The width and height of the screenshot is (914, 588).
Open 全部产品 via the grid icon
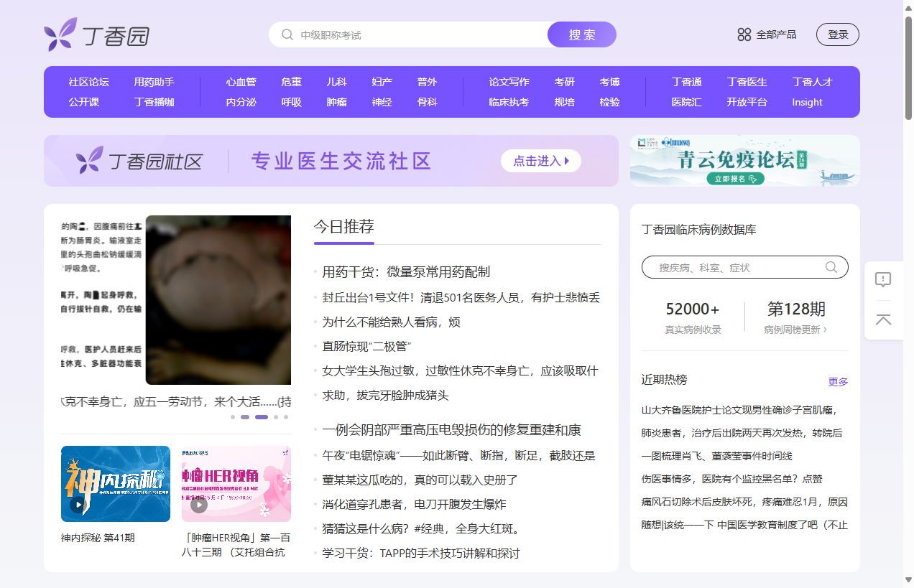pyautogui.click(x=744, y=34)
